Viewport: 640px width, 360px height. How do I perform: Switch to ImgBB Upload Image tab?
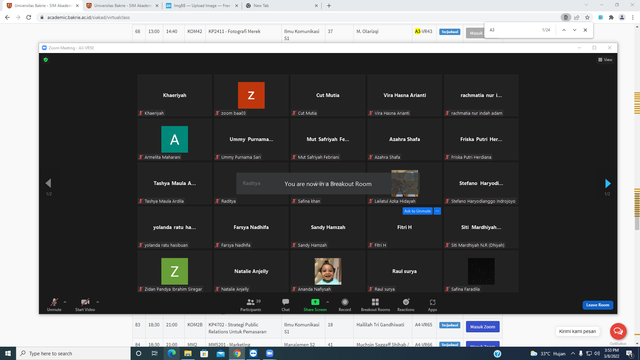click(201, 6)
